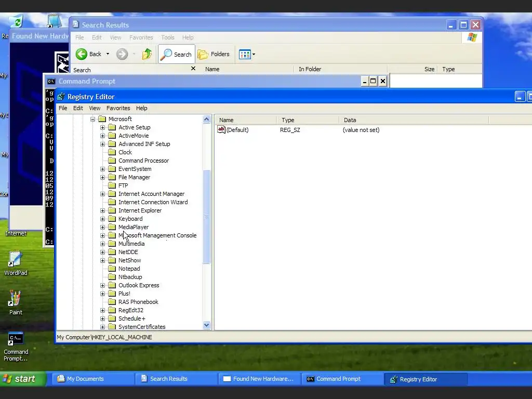Select the Command Processor folder icon
Image resolution: width=532 pixels, height=399 pixels.
[x=112, y=161]
